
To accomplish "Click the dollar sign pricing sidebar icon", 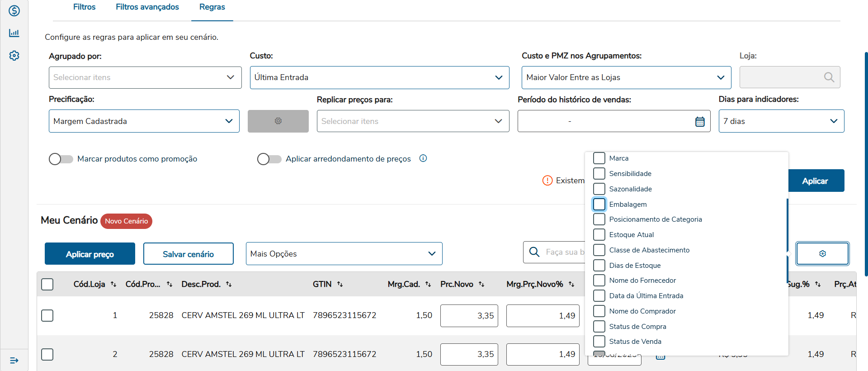I will pos(14,10).
